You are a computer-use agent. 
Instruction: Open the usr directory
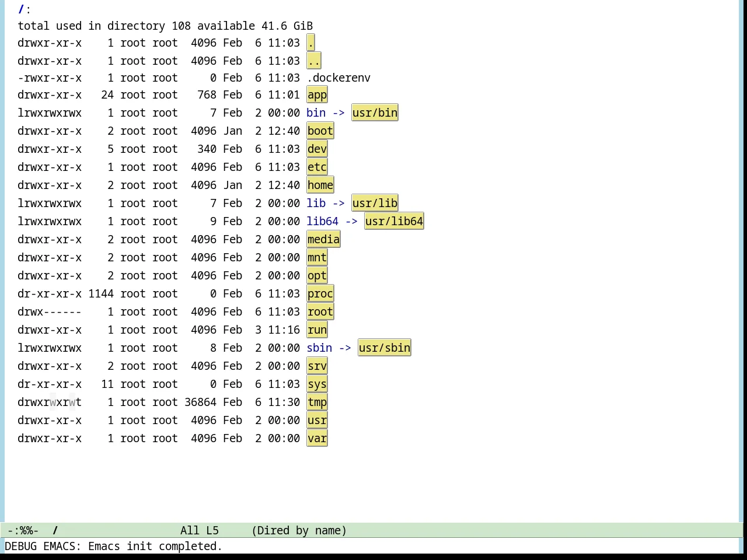(x=317, y=421)
